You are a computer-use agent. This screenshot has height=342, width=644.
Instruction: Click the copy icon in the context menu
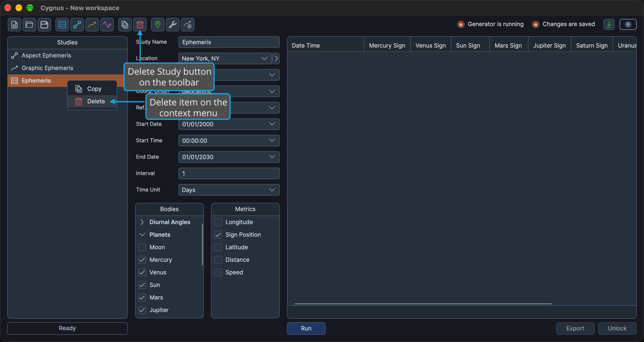[x=79, y=89]
